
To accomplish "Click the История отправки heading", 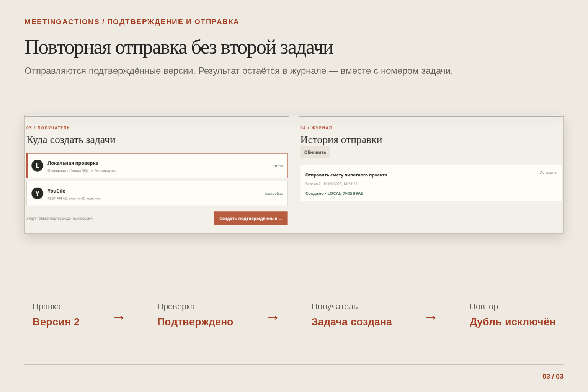I will coord(341,140).
